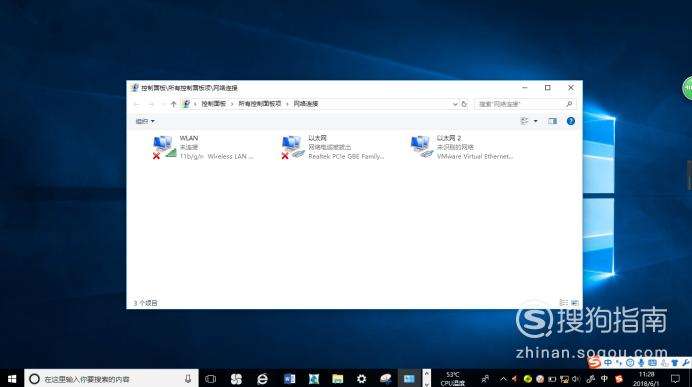Image resolution: width=692 pixels, height=387 pixels.
Task: Open Help with the blue question mark
Action: (x=571, y=121)
